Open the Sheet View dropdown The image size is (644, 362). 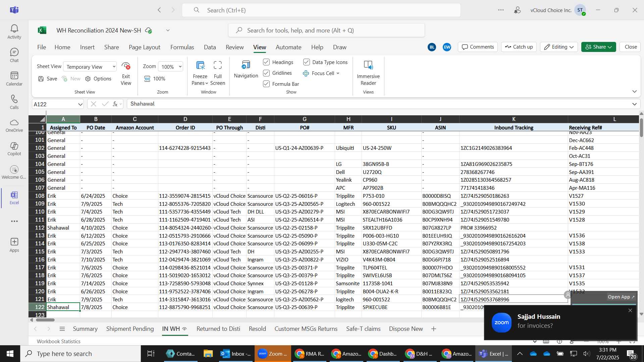pyautogui.click(x=90, y=67)
